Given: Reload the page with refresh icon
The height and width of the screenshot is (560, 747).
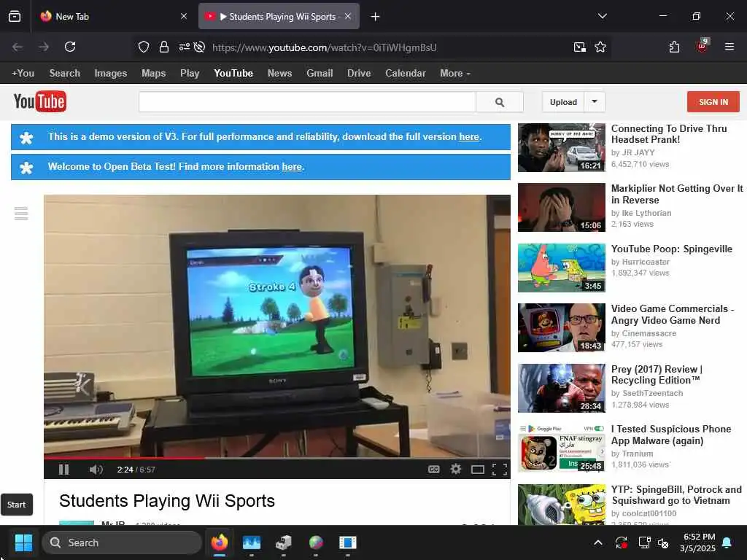Looking at the screenshot, I should pos(70,47).
